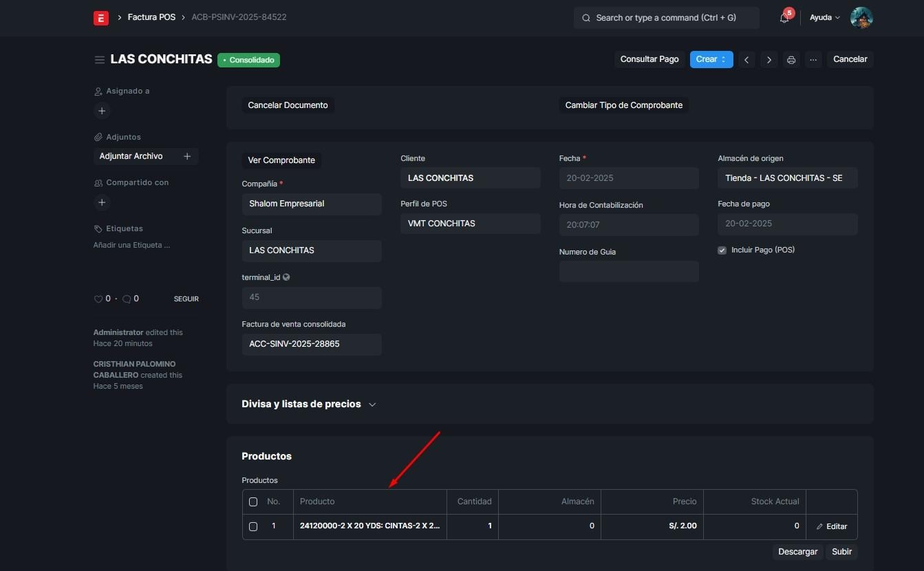Viewport: 924px width, 571px height.
Task: Toggle Incluir Pago (POS) checkbox
Action: (x=722, y=250)
